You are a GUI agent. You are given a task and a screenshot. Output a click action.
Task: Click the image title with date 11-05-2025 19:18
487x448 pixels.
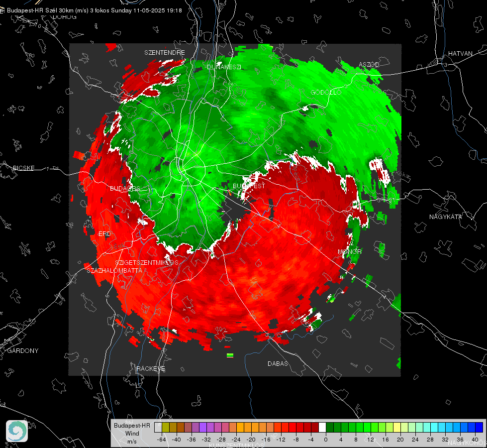pos(94,10)
